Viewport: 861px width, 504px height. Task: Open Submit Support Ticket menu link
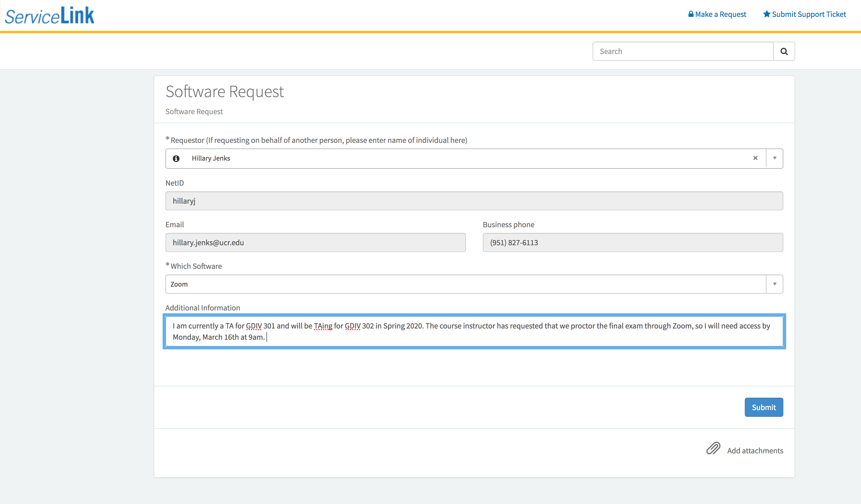808,14
